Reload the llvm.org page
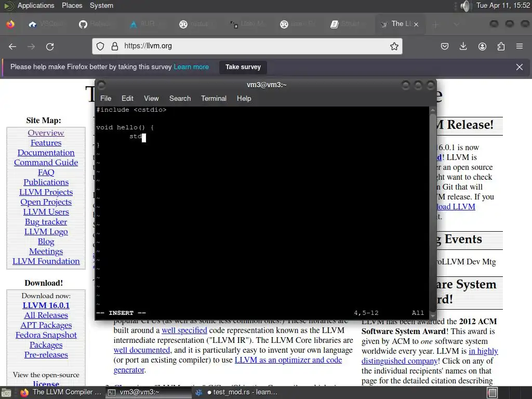 tap(50, 46)
